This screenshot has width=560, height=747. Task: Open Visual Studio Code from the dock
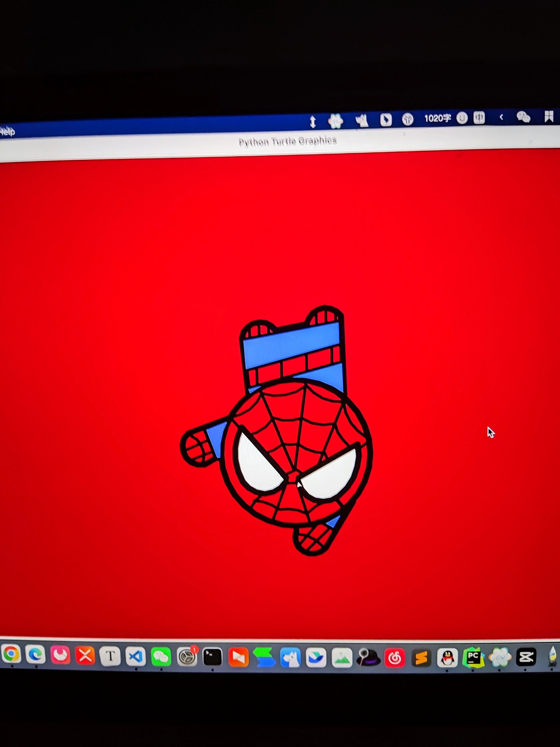(136, 656)
